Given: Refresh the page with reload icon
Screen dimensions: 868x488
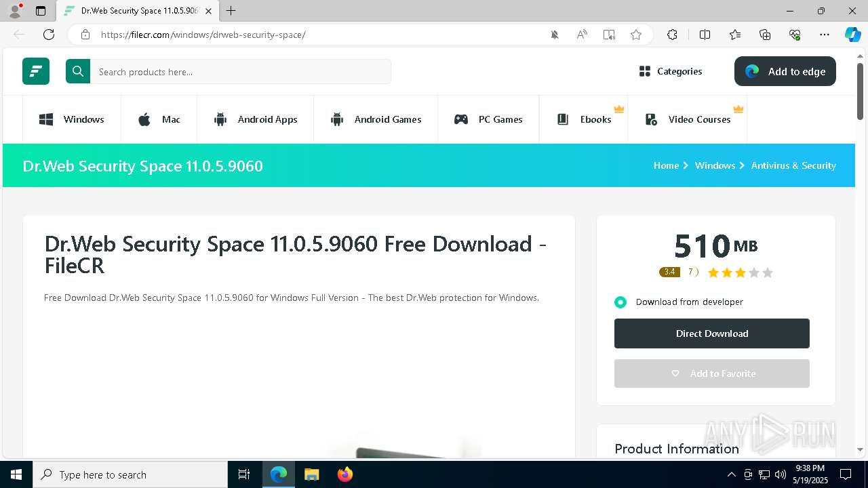Looking at the screenshot, I should 49,35.
